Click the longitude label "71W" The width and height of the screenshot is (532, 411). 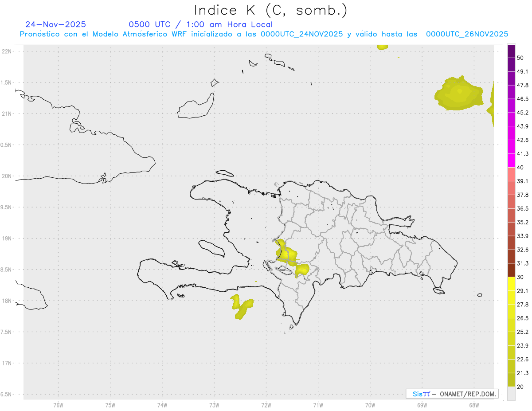tap(318, 405)
